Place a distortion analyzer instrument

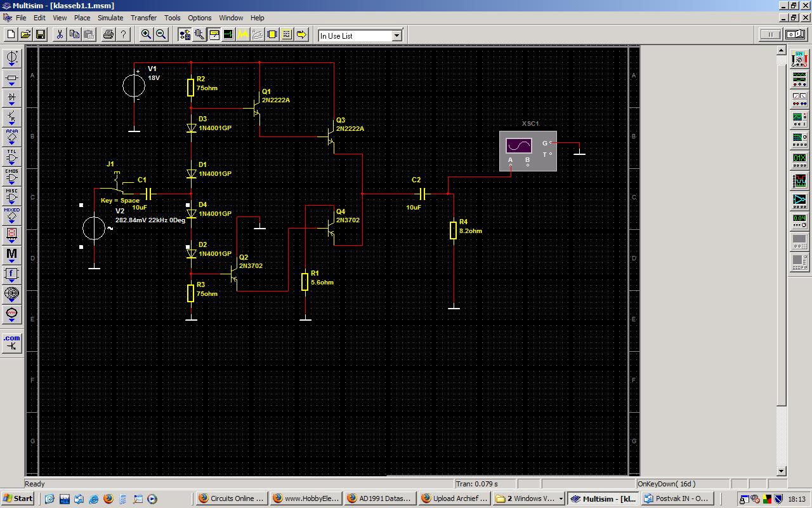[799, 220]
